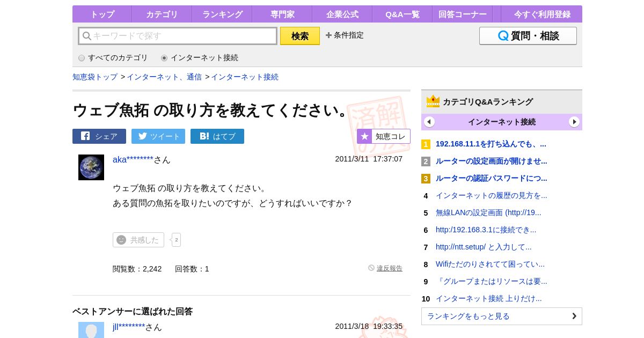Go to インターネット、通信 breadcrumb link
The width and height of the screenshot is (644, 338).
(164, 77)
